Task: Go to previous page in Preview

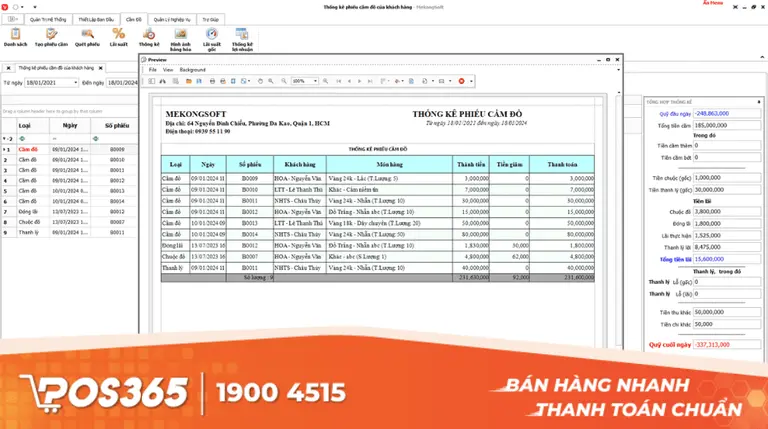Action: [349, 81]
